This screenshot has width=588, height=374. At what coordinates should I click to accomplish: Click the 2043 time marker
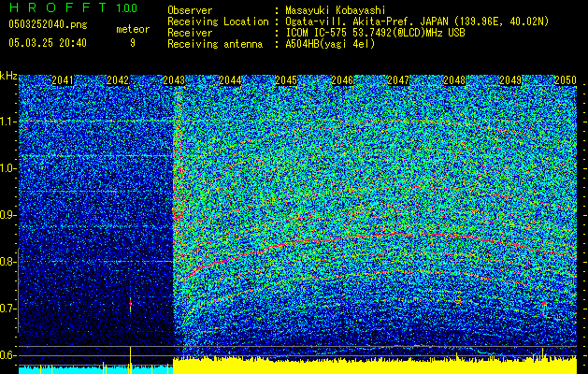[174, 80]
